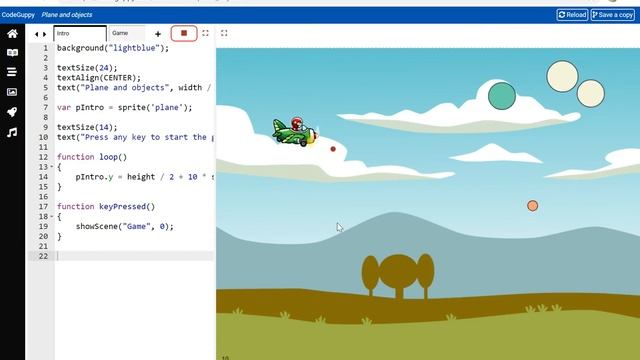Collapse the keyPressed fold arrow on line 18
This screenshot has height=360, width=640.
coord(52,216)
